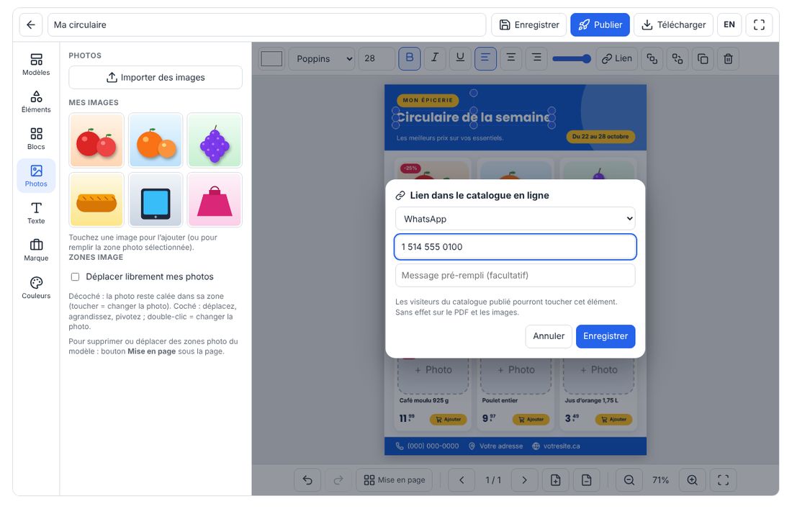The image size is (792, 532).
Task: Toggle bold formatting
Action: (x=409, y=58)
